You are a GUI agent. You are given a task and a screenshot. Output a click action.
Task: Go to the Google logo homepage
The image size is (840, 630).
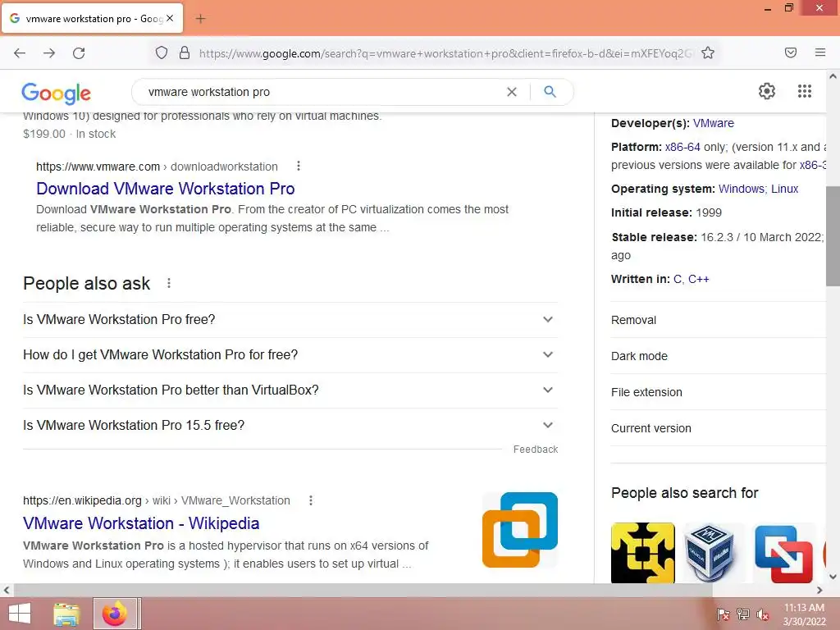[57, 94]
